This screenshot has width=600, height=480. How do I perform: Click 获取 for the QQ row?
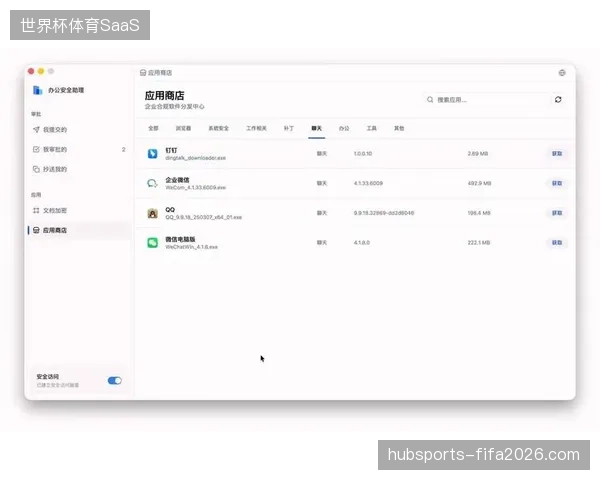[557, 213]
